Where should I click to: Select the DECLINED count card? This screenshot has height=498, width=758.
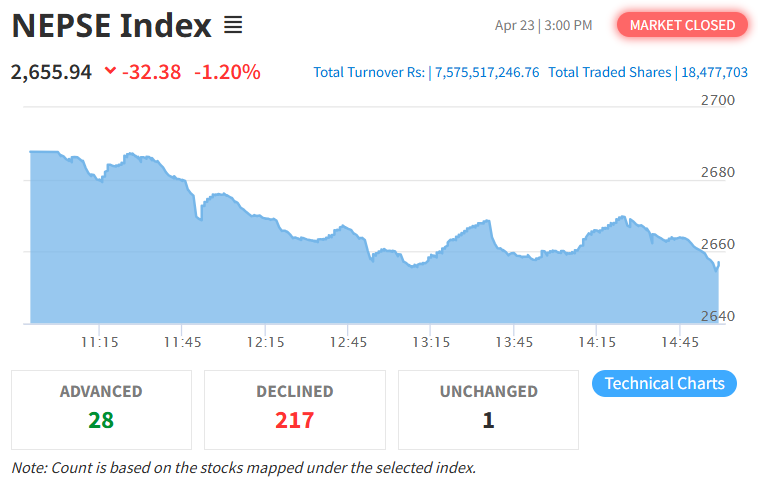[295, 409]
